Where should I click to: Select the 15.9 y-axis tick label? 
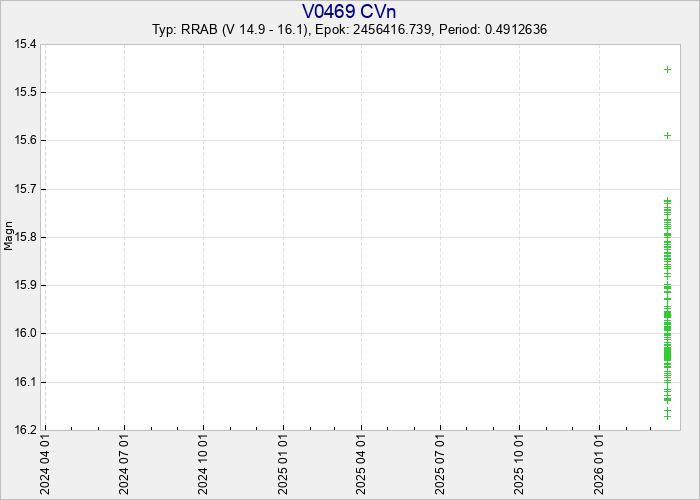tap(25, 285)
